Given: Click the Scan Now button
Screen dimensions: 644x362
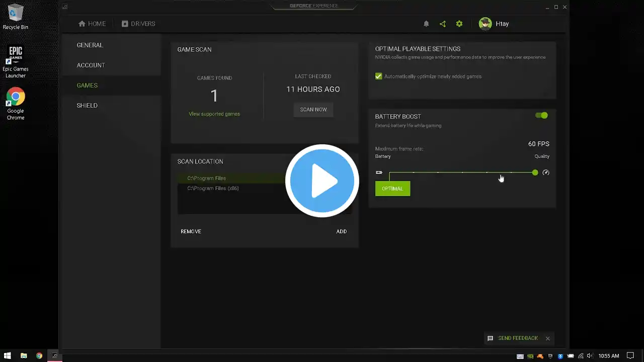Looking at the screenshot, I should 313,110.
